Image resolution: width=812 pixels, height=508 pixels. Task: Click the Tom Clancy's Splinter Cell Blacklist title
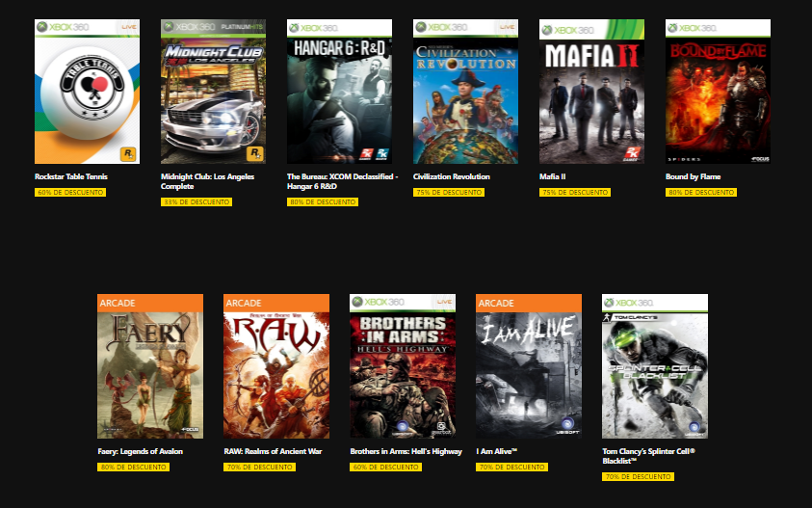tap(648, 456)
